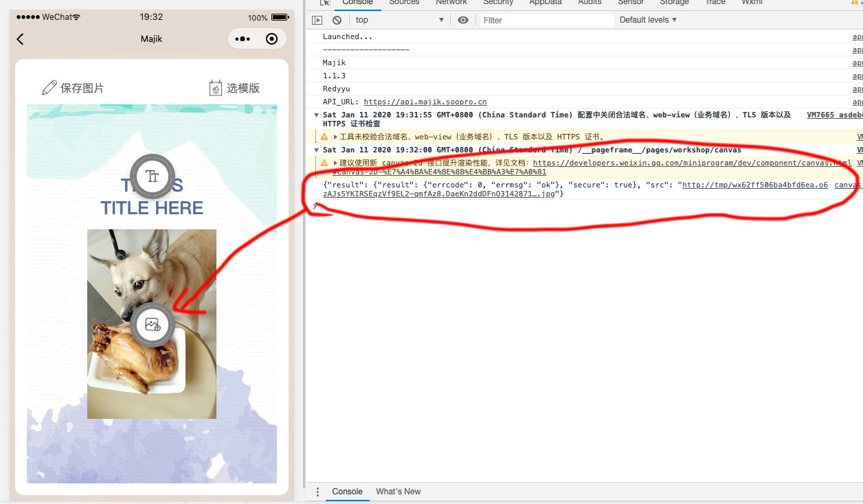Open the 选模版 template chooser
The image size is (863, 504).
[234, 88]
